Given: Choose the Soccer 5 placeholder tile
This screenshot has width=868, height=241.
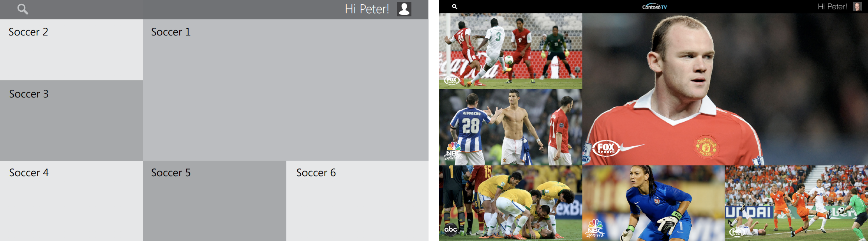Looking at the screenshot, I should [215, 201].
